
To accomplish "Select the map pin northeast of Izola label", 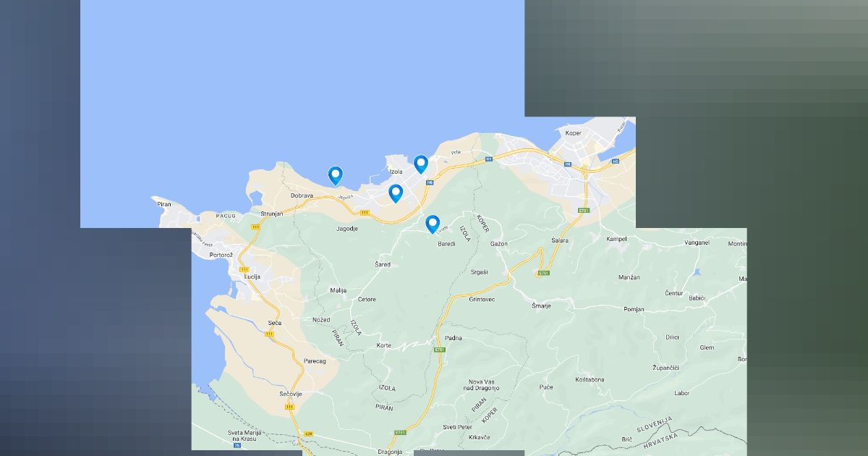I will [421, 165].
